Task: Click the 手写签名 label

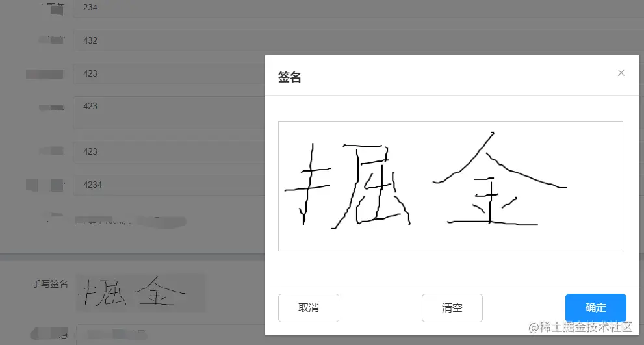Action: (x=49, y=284)
